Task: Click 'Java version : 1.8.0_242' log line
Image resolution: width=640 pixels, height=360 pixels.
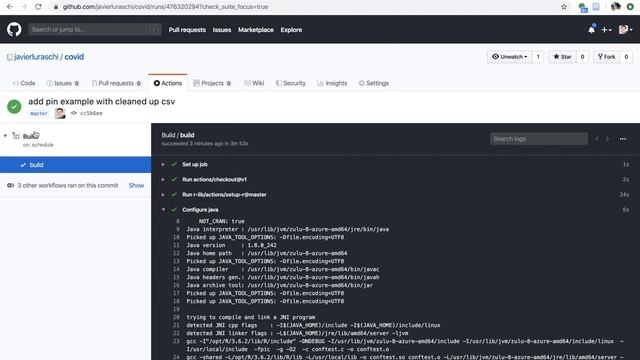Action: [231, 245]
